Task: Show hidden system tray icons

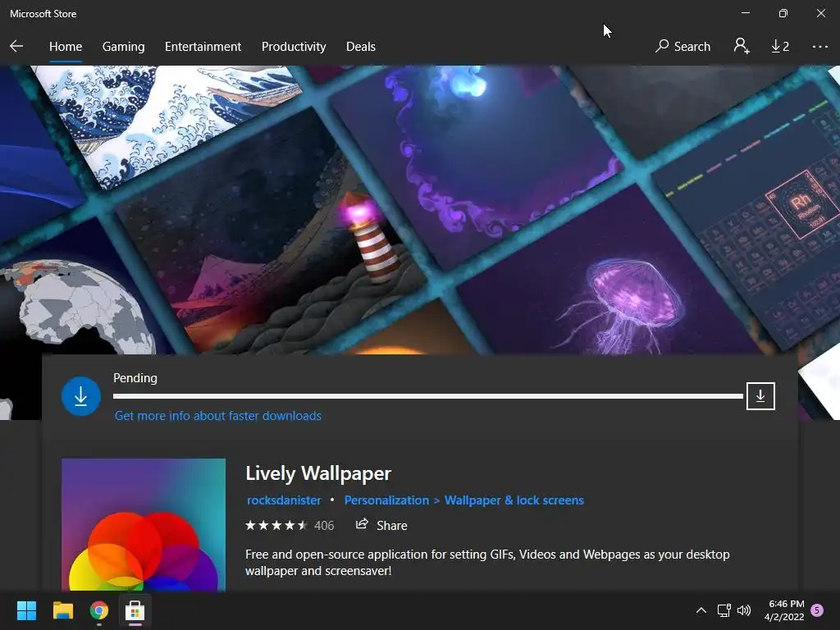Action: pos(701,610)
